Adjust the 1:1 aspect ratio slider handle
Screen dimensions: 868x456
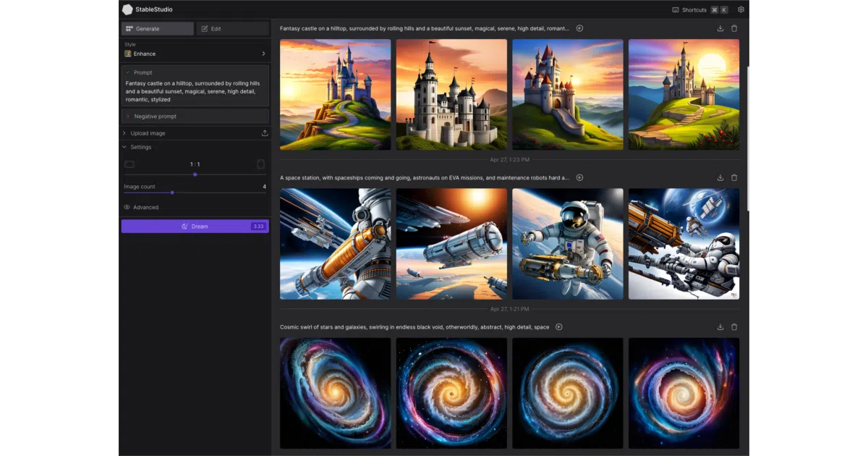[195, 174]
